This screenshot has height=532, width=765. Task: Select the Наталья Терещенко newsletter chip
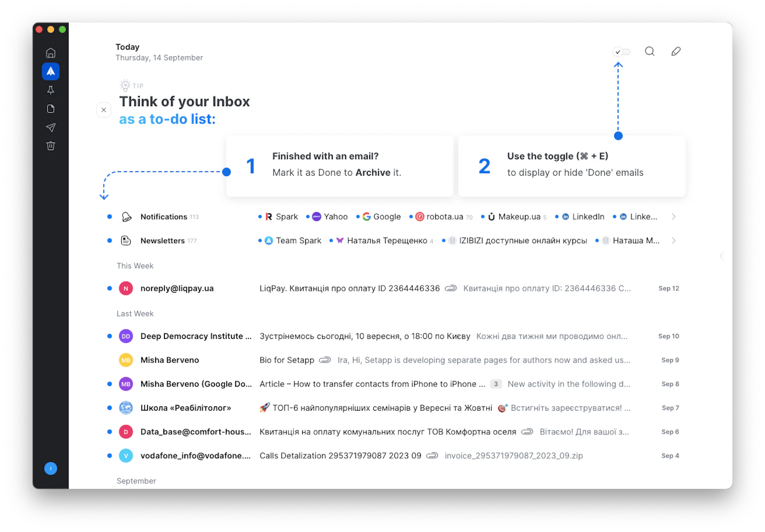pos(385,241)
